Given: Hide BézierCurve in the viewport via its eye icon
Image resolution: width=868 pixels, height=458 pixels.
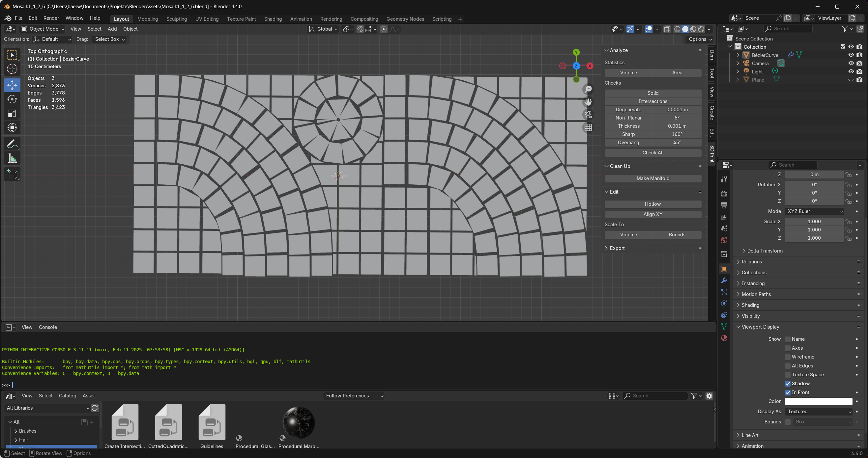Looking at the screenshot, I should tap(851, 55).
